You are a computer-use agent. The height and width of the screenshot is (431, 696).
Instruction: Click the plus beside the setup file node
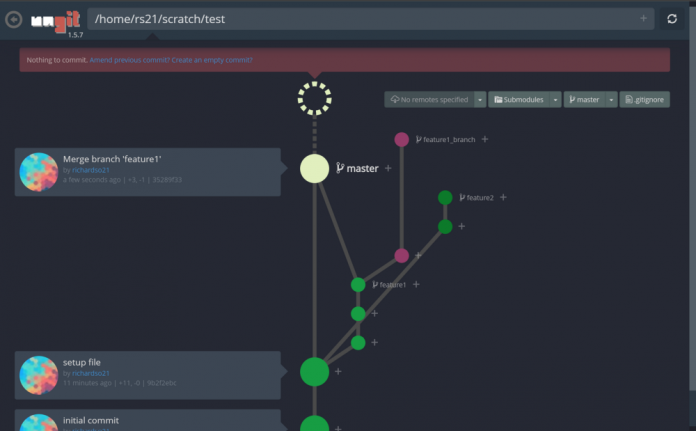[338, 371]
